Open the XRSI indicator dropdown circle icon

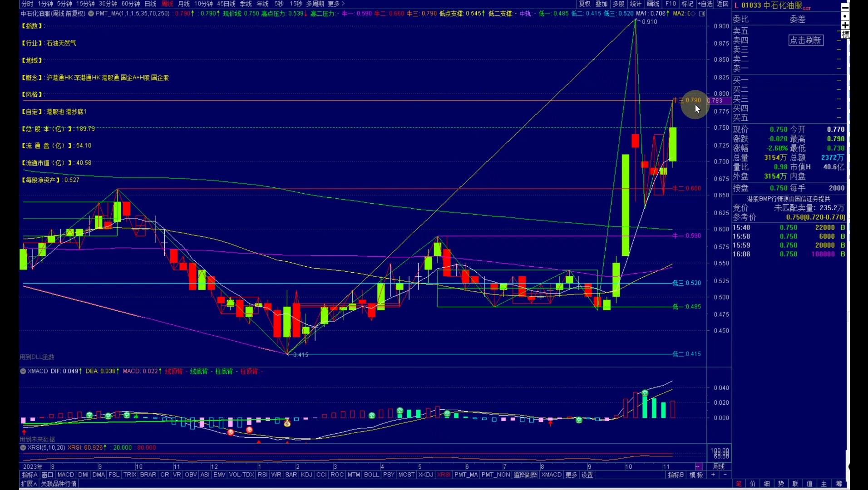[x=23, y=447]
